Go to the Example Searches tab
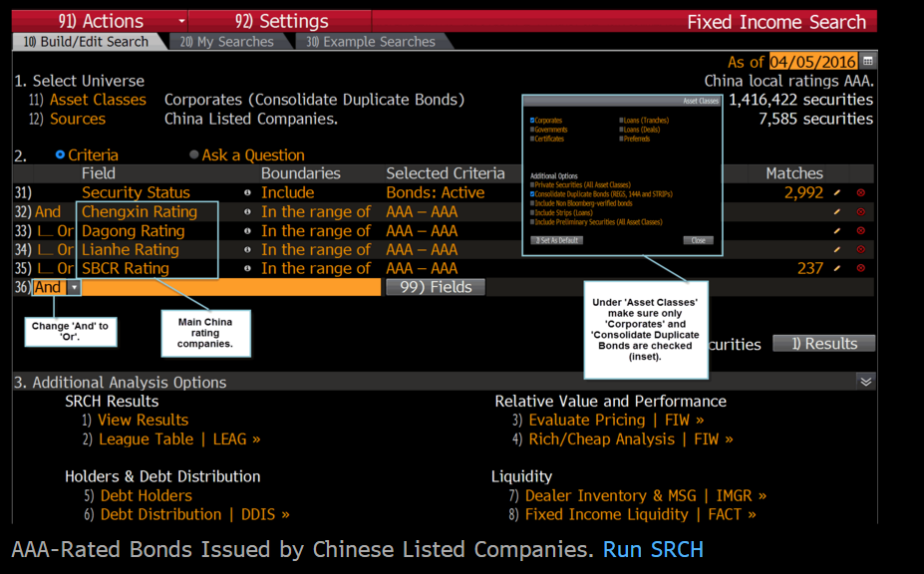 (371, 41)
